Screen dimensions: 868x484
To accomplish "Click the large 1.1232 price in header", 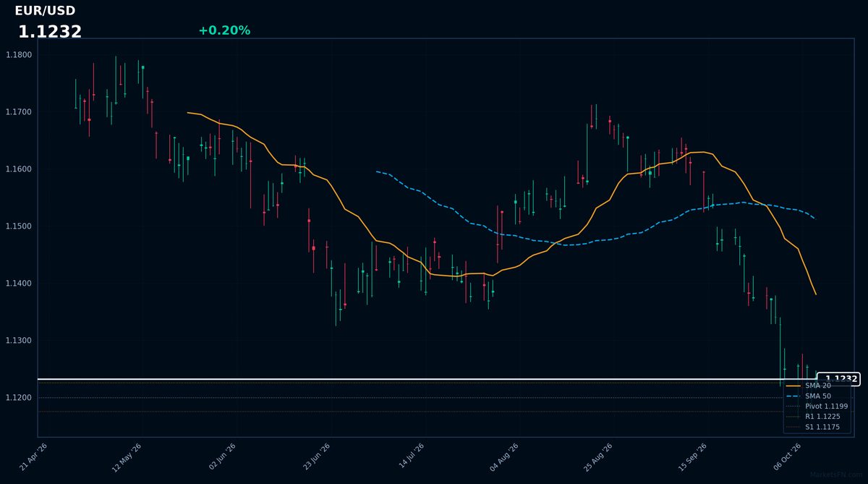I will (x=50, y=32).
